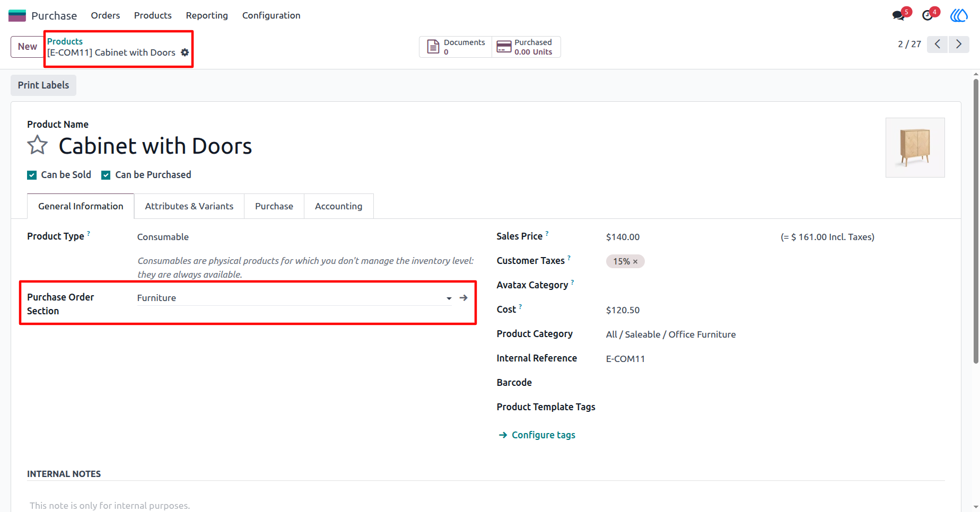Open the Purchase app home icon
Image resolution: width=980 pixels, height=512 pixels.
point(17,15)
